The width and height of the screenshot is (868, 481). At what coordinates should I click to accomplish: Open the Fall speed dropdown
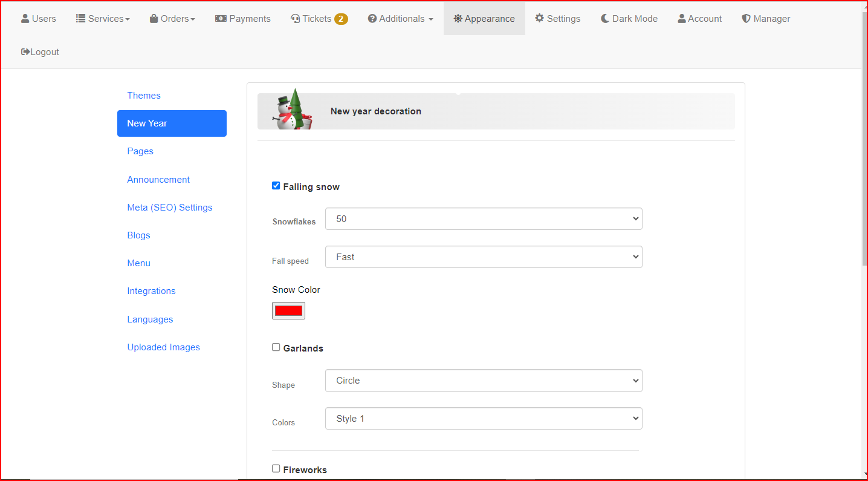click(x=483, y=257)
